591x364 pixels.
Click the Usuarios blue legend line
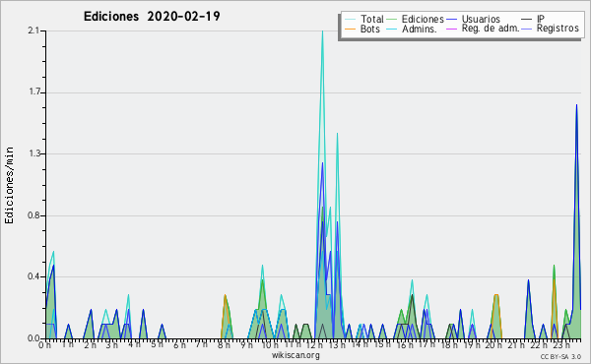tap(451, 20)
